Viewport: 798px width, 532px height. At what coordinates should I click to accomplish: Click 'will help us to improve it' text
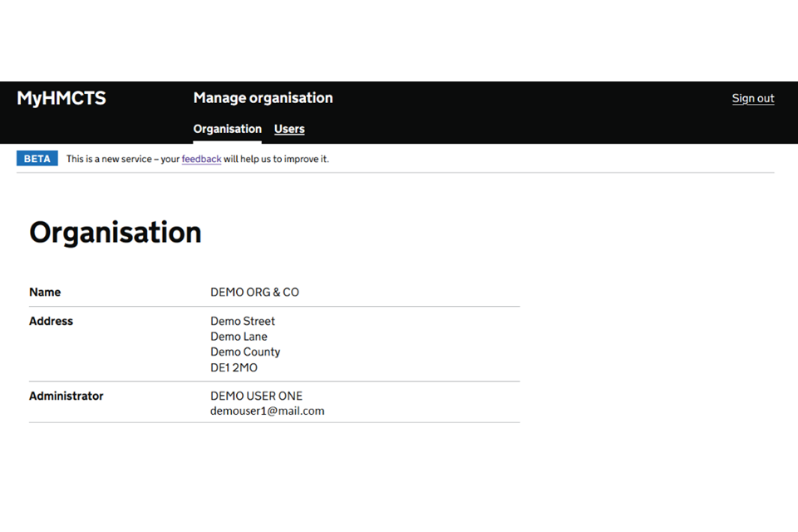point(276,159)
